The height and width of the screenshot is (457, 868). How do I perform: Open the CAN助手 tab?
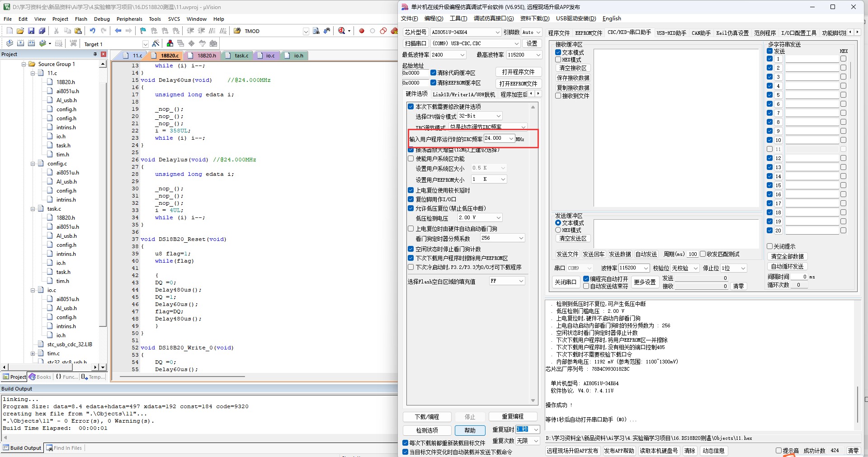[x=701, y=33]
